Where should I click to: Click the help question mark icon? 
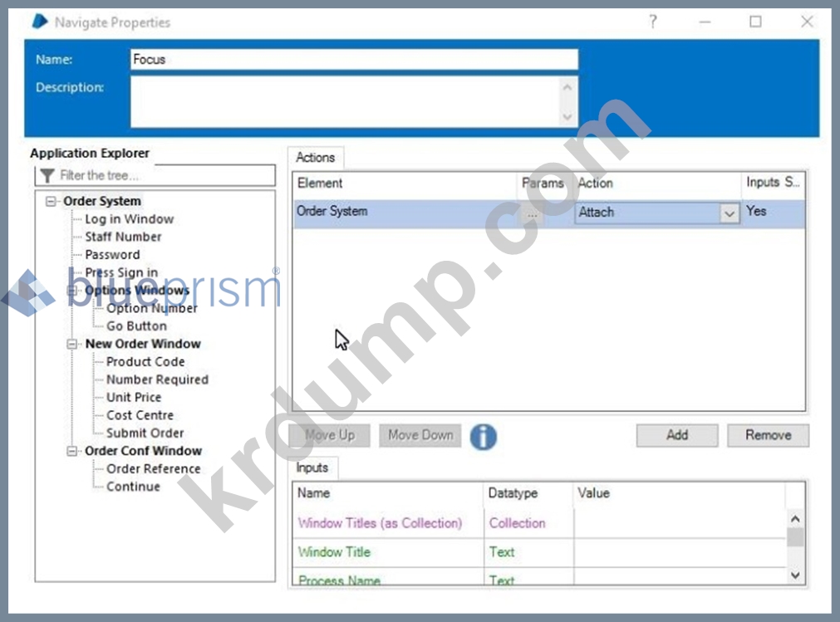[653, 22]
